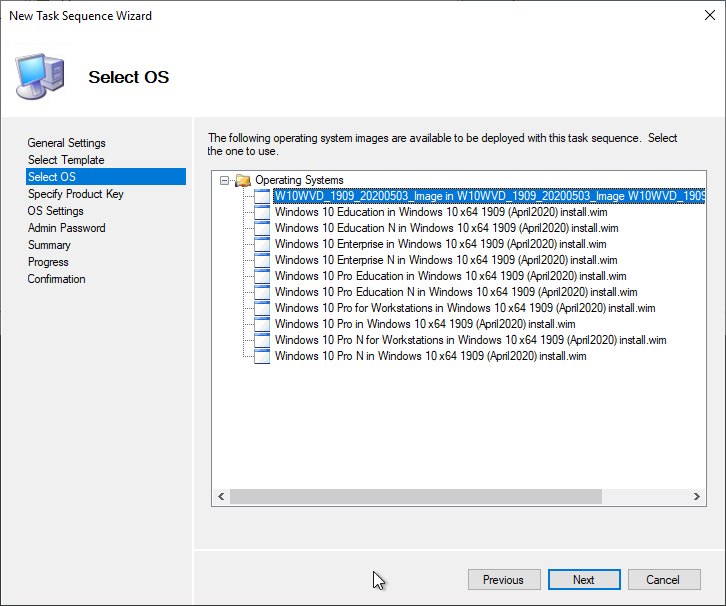Select Windows 10 Pro Education N entry

[456, 292]
